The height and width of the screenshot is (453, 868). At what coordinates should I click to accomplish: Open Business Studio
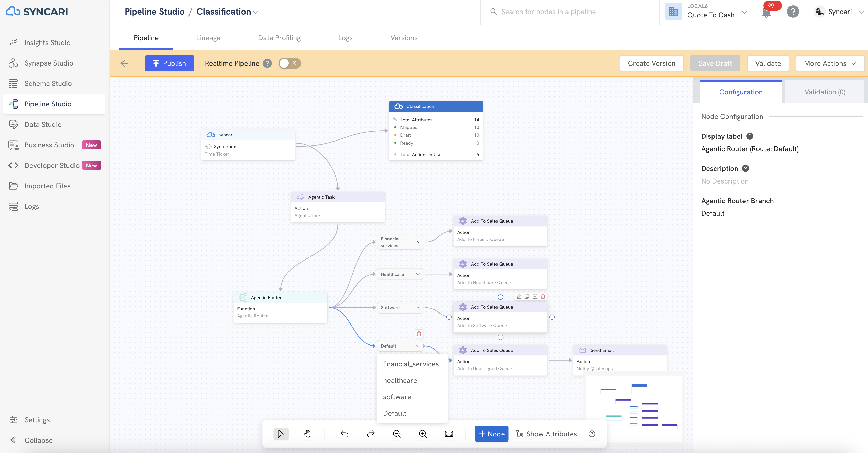(54, 145)
